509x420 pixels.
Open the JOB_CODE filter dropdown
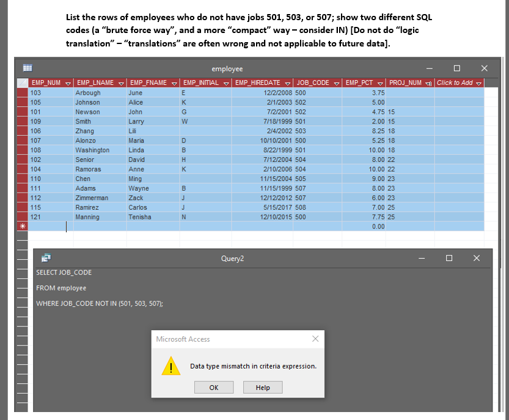tap(335, 83)
